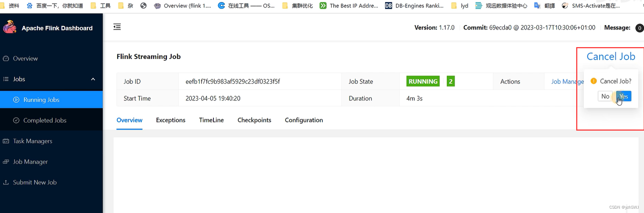Click the start time 2023-04-05 19:40:20

click(213, 98)
